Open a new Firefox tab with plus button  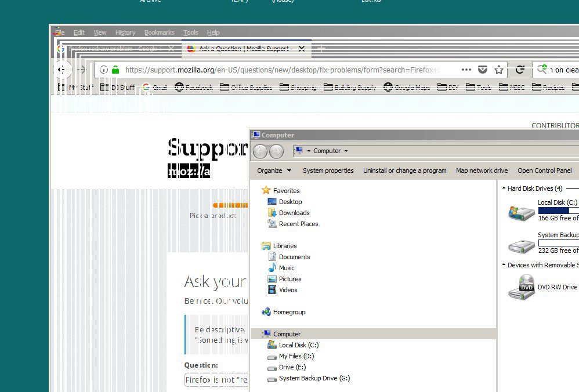pyautogui.click(x=321, y=48)
